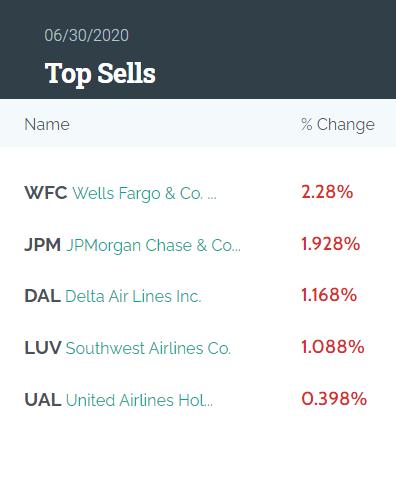396x482 pixels.
Task: Click the 2.28% change value
Action: tap(327, 192)
